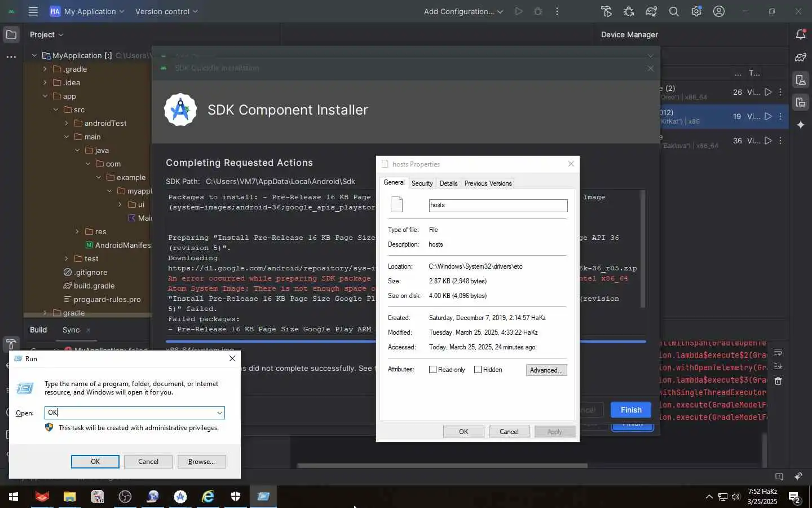Click Browse in the Run dialog
Image resolution: width=812 pixels, height=508 pixels.
201,462
